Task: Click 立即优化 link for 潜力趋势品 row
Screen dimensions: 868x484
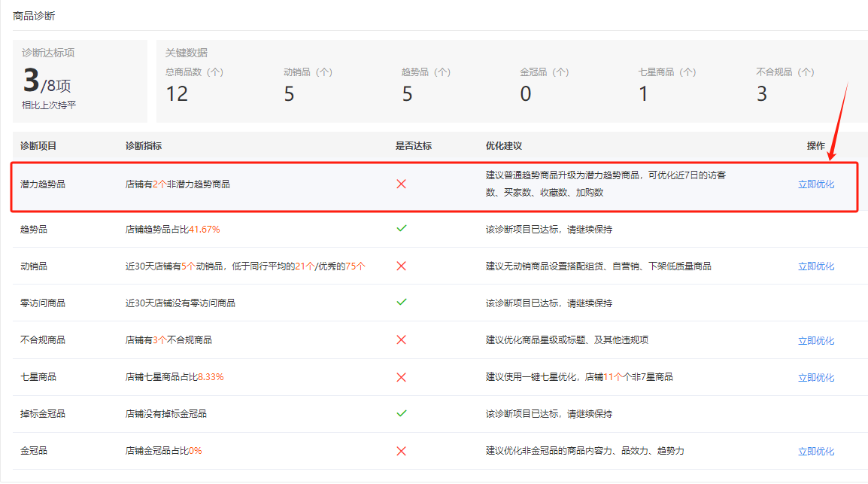Action: click(x=815, y=184)
